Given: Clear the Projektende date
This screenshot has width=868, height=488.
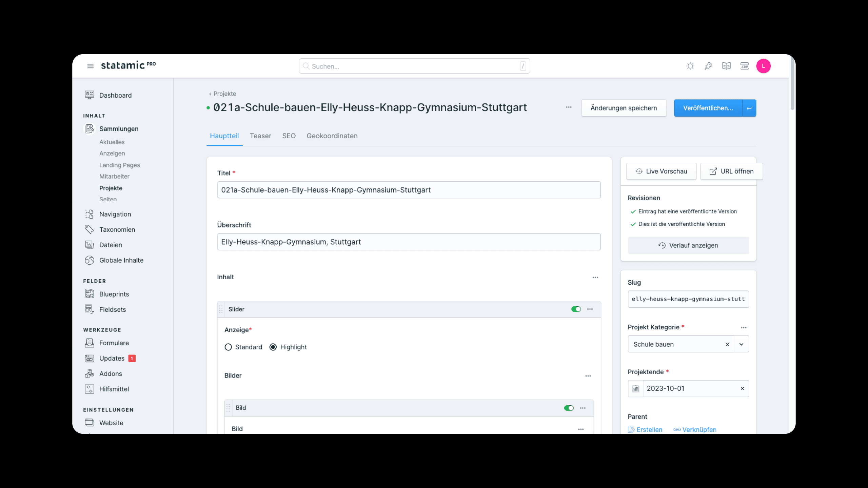Looking at the screenshot, I should (742, 389).
